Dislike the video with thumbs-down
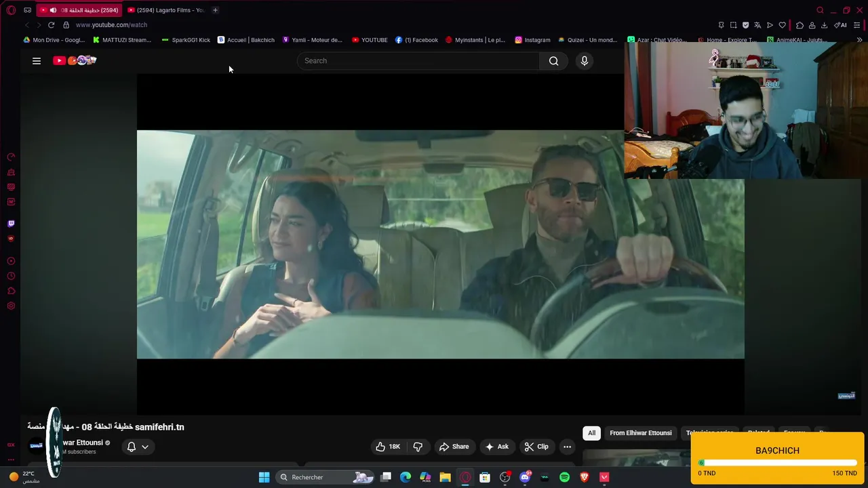Viewport: 868px width, 488px height. [418, 447]
